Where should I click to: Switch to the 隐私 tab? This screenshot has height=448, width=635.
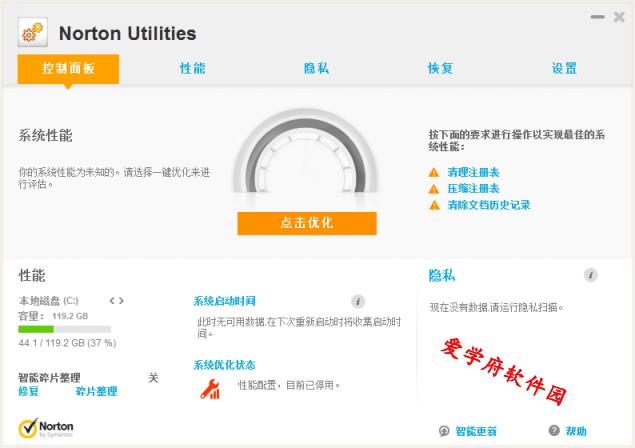tap(316, 68)
